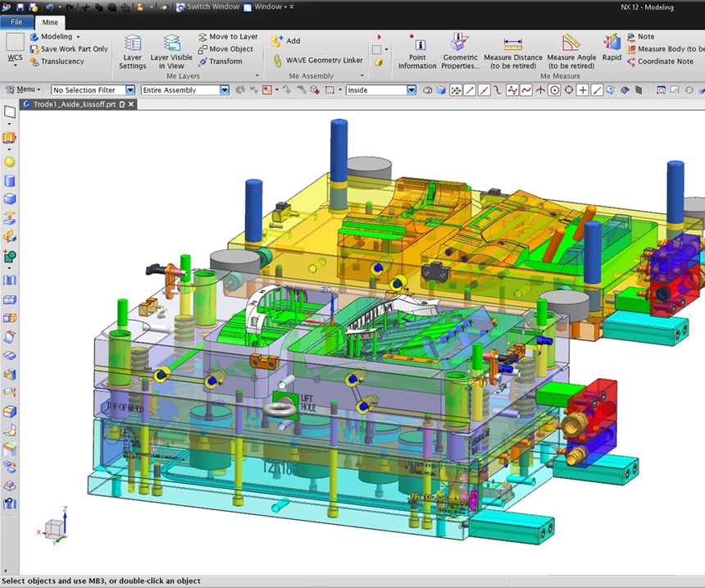This screenshot has height=588, width=705.
Task: Open the Point Information tool
Action: [417, 52]
